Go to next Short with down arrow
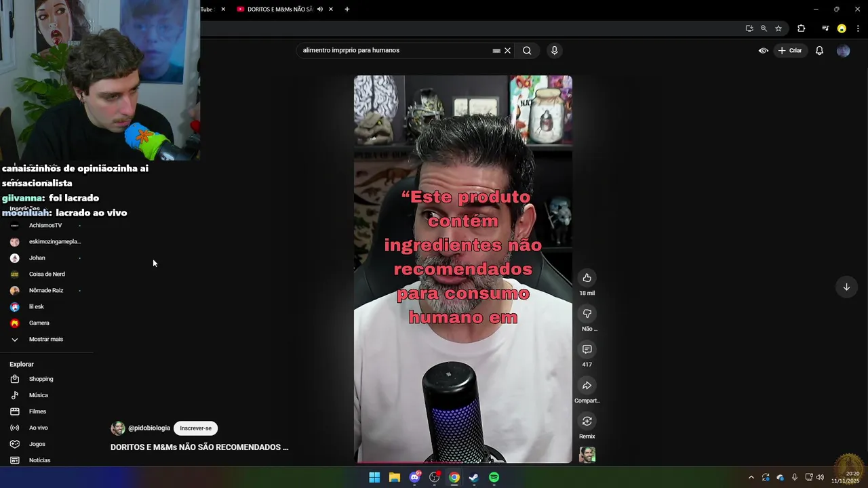The height and width of the screenshot is (488, 868). [846, 287]
